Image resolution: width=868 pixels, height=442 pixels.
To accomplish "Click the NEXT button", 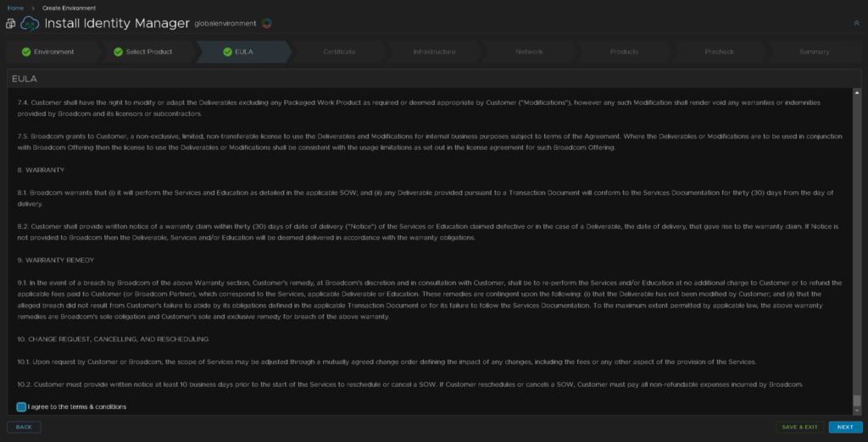I will tap(845, 427).
